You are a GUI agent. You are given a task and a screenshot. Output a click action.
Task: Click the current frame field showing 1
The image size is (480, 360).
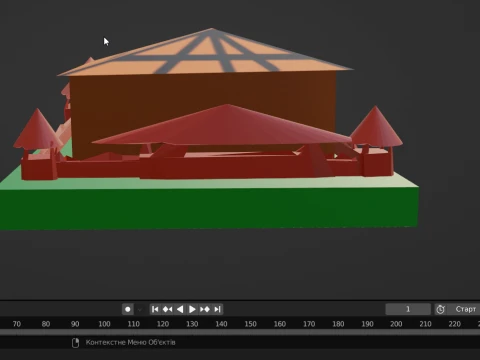tap(408, 309)
